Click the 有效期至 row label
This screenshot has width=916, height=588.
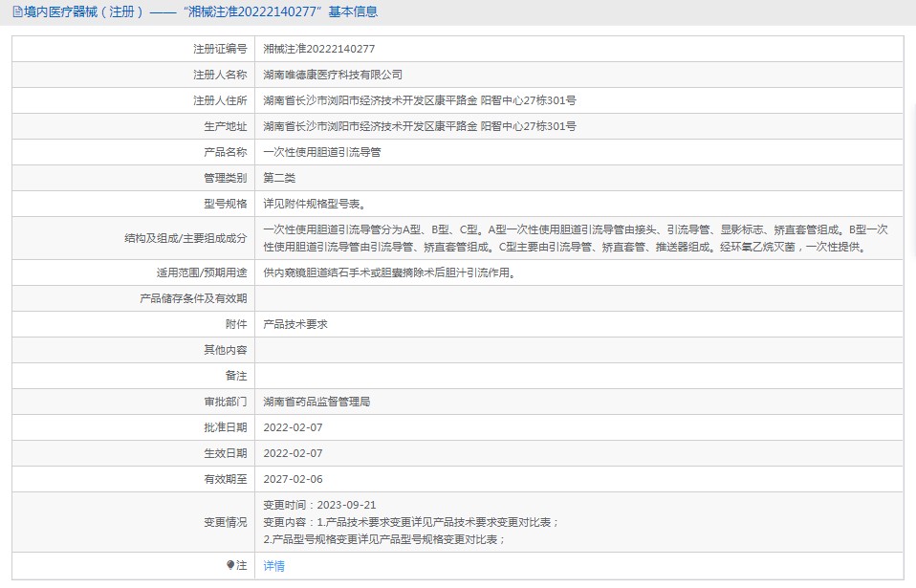(x=226, y=479)
